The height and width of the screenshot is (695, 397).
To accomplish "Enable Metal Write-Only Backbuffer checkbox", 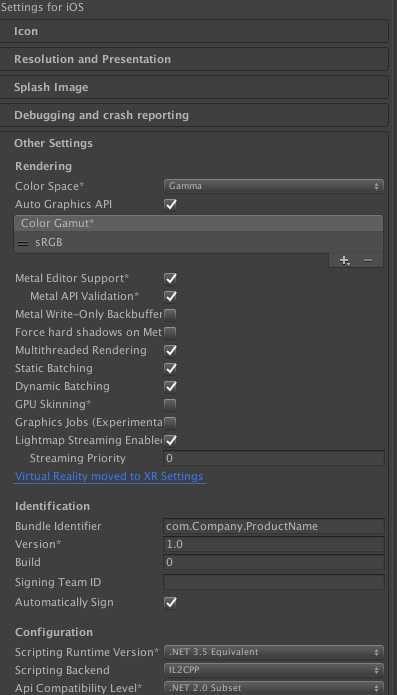I will pos(170,314).
